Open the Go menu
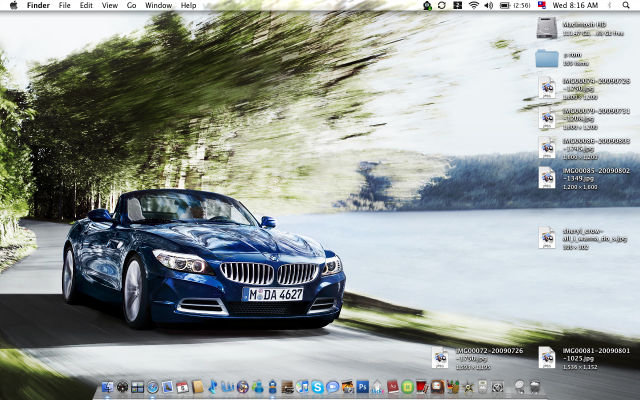 pyautogui.click(x=131, y=5)
